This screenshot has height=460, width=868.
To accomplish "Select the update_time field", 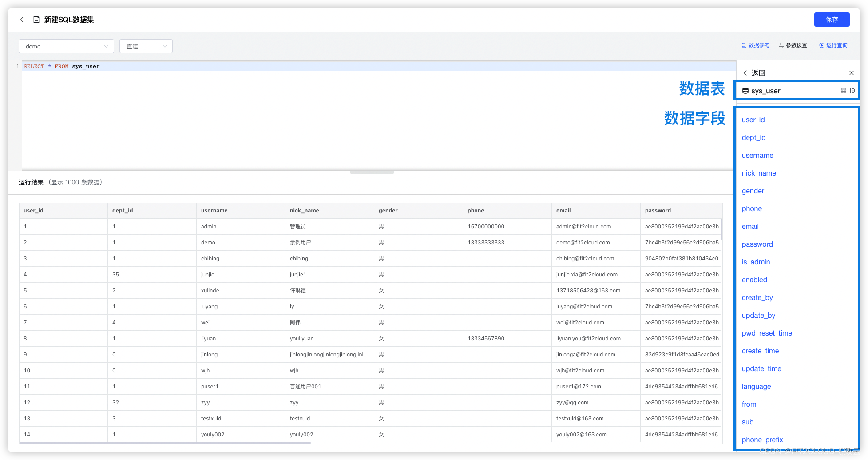I will [761, 369].
